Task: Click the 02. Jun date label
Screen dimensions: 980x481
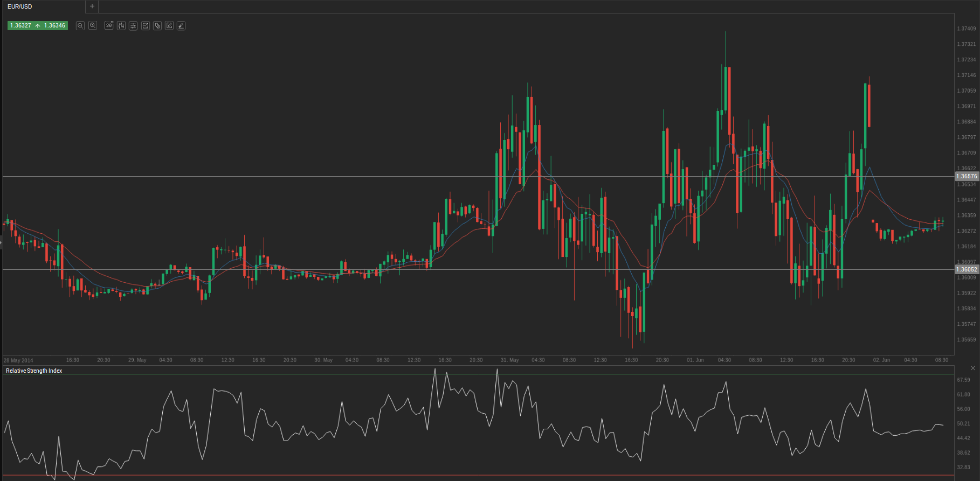Action: tap(882, 360)
